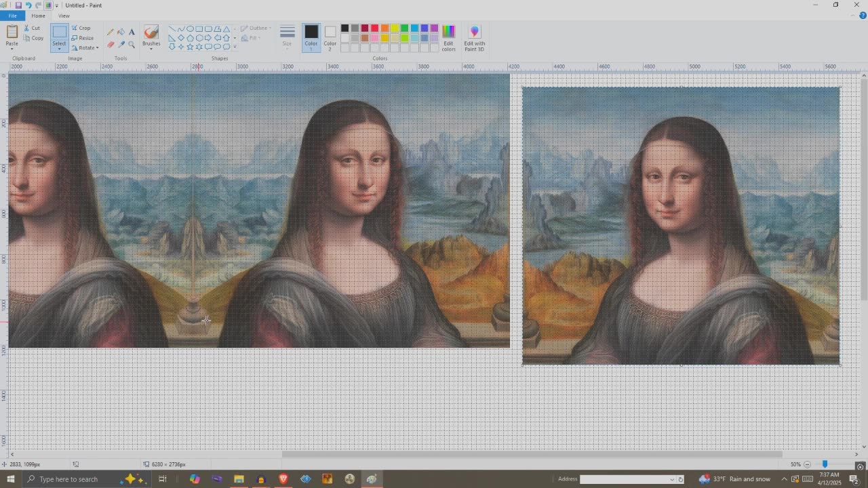Pick the orange color swatch
The height and width of the screenshot is (488, 868).
pos(384,28)
